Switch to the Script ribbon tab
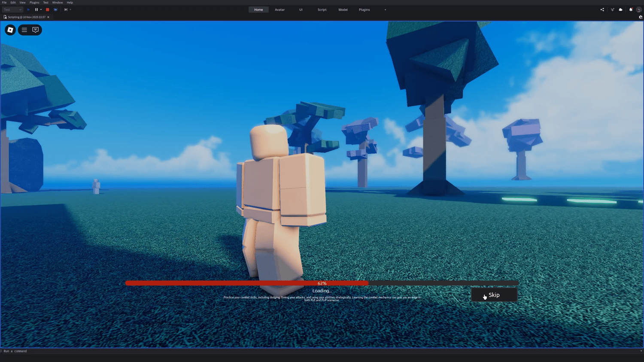Screen dimensions: 644x362 coord(322,9)
